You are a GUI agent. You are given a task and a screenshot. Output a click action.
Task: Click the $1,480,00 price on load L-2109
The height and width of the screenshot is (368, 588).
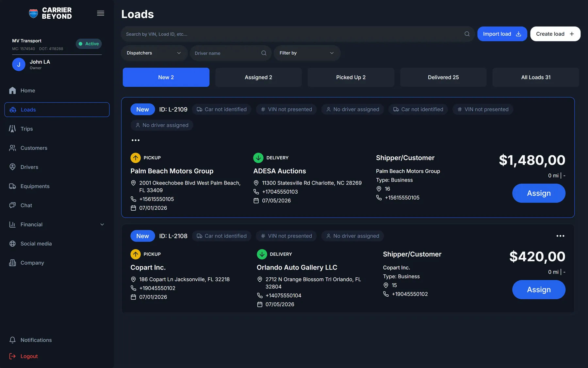[x=532, y=160]
